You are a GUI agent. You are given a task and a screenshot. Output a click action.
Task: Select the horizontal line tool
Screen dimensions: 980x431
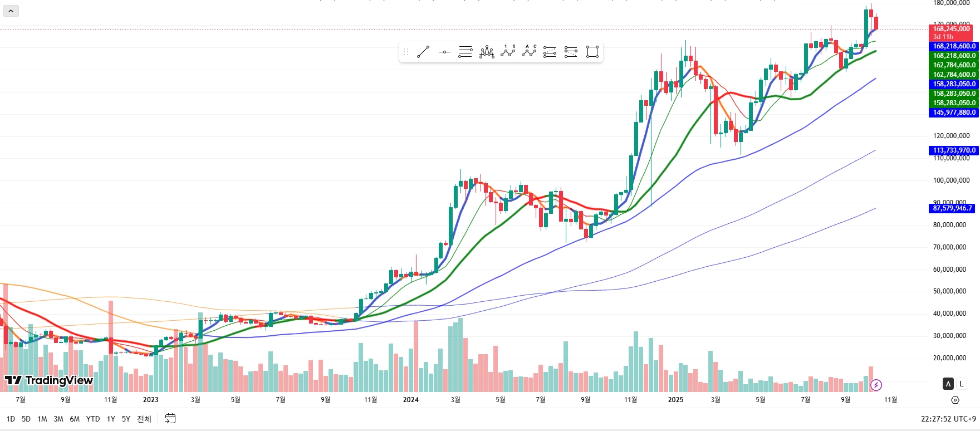coord(444,52)
